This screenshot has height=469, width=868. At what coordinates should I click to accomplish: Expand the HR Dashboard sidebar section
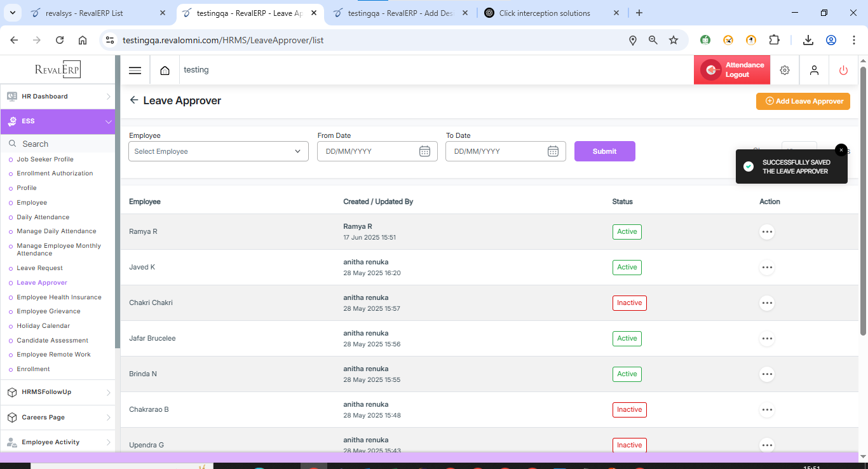click(57, 97)
